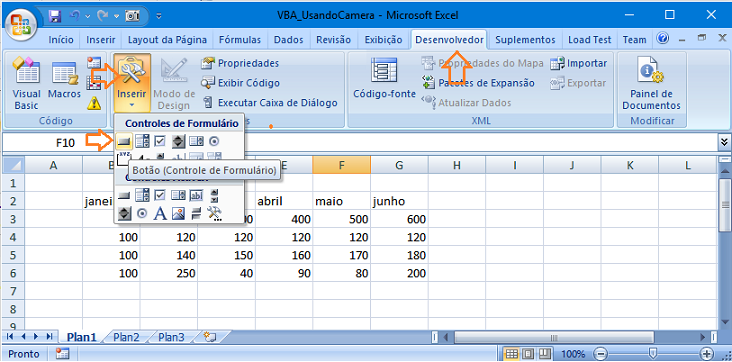Insert ActiveX image control
Image resolution: width=732 pixels, height=362 pixels.
pos(178,213)
